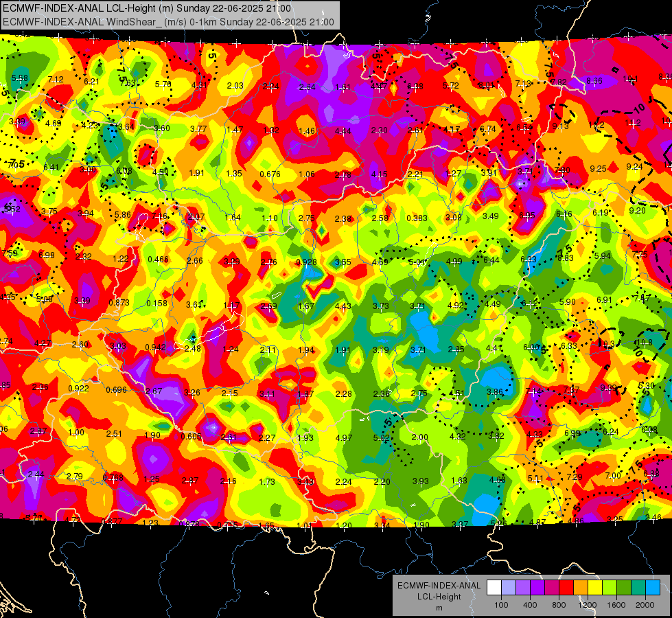The width and height of the screenshot is (672, 618).
Task: Click the red legend swatch
Action: coord(566,588)
